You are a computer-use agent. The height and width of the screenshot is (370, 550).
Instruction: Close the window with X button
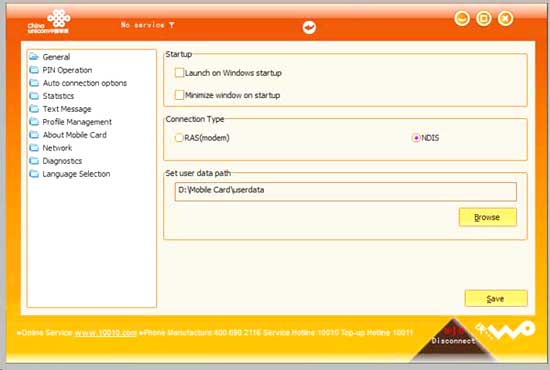click(x=505, y=18)
